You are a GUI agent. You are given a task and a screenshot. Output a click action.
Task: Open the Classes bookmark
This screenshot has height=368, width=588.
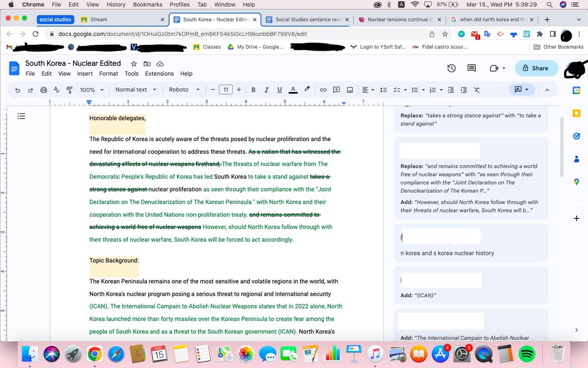207,47
